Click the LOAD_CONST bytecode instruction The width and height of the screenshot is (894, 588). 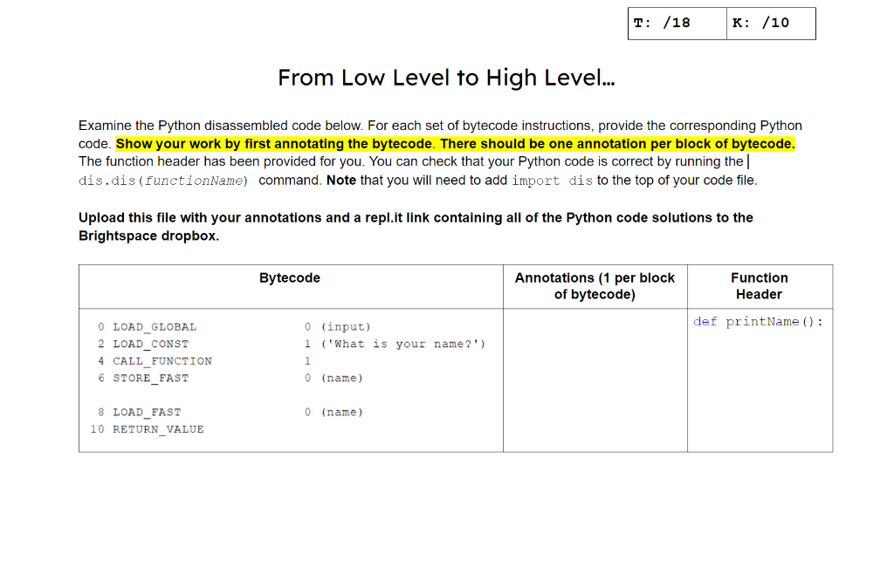[x=148, y=344]
